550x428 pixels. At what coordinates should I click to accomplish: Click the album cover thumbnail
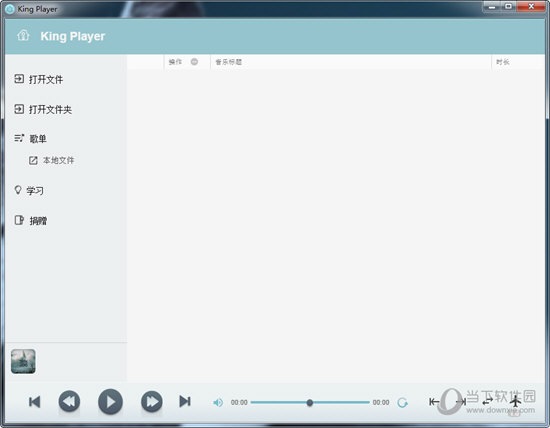pyautogui.click(x=23, y=361)
